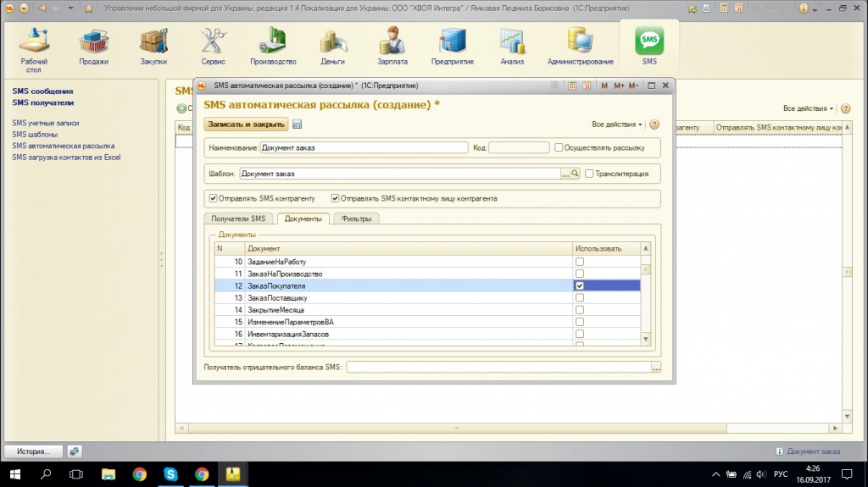Switch to the Фильтры tab
The height and width of the screenshot is (487, 868).
point(357,219)
